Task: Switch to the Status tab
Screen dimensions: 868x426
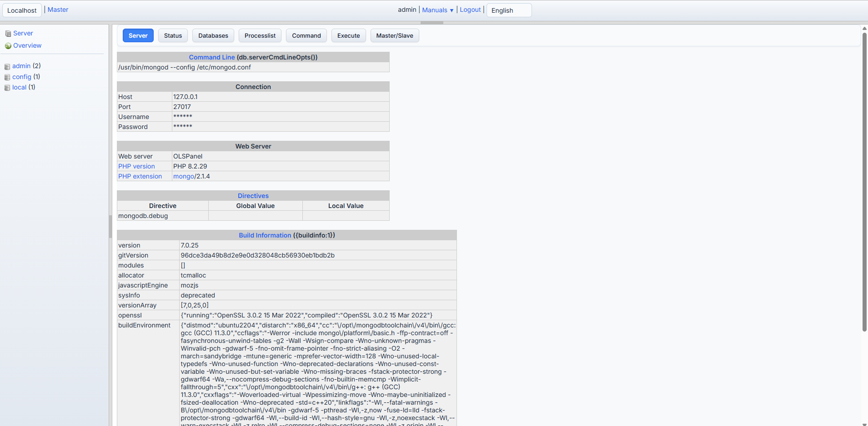Action: pyautogui.click(x=173, y=35)
